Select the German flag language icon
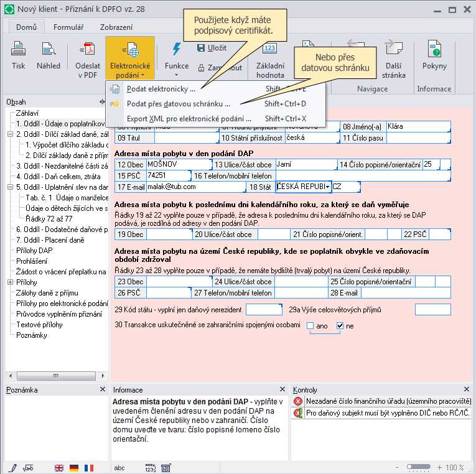Screen dimensions: 476x474 (74, 468)
